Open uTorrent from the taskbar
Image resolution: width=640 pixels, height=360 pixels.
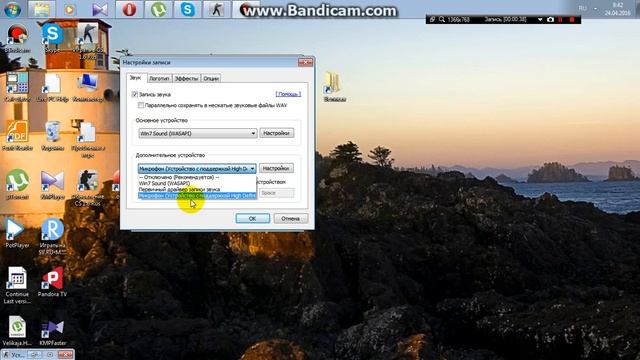point(159,9)
